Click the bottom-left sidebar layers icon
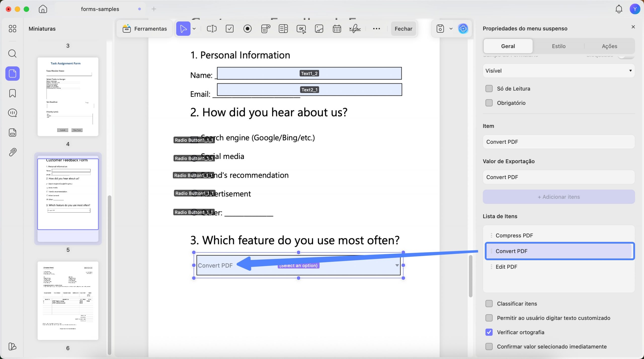The image size is (644, 359). 12,346
